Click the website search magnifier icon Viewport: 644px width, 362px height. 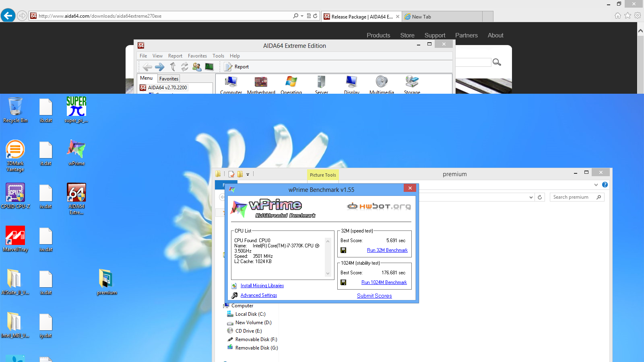coord(497,62)
